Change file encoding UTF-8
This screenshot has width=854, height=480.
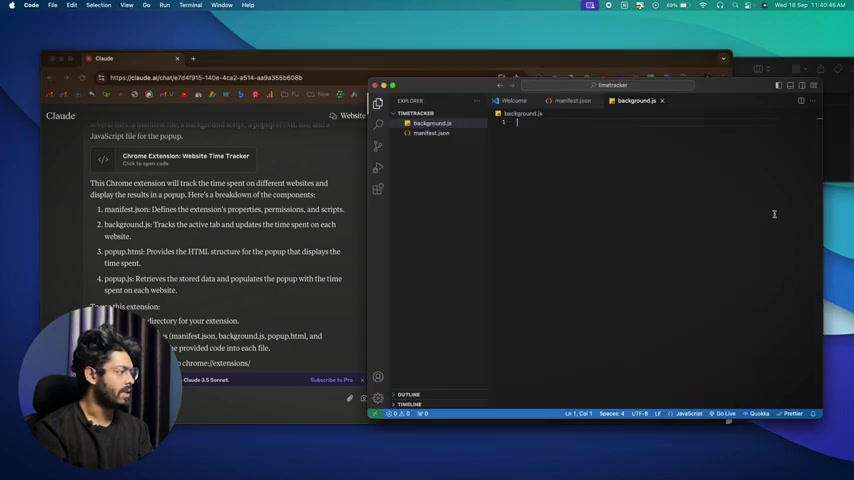coord(639,414)
